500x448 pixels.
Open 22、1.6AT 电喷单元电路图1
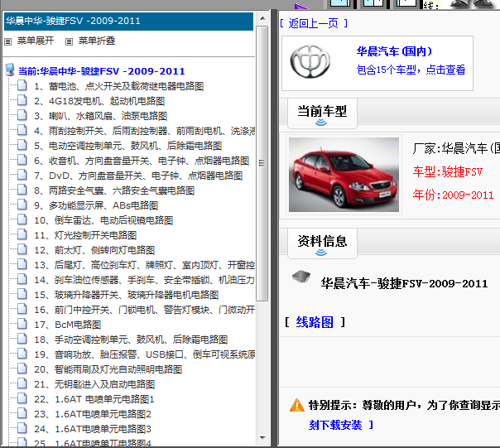point(94,399)
